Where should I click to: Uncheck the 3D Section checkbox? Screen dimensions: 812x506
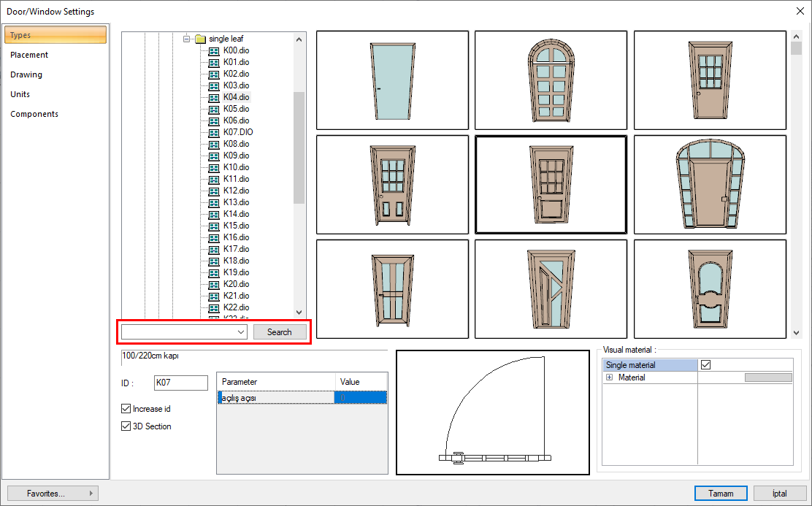click(x=126, y=426)
